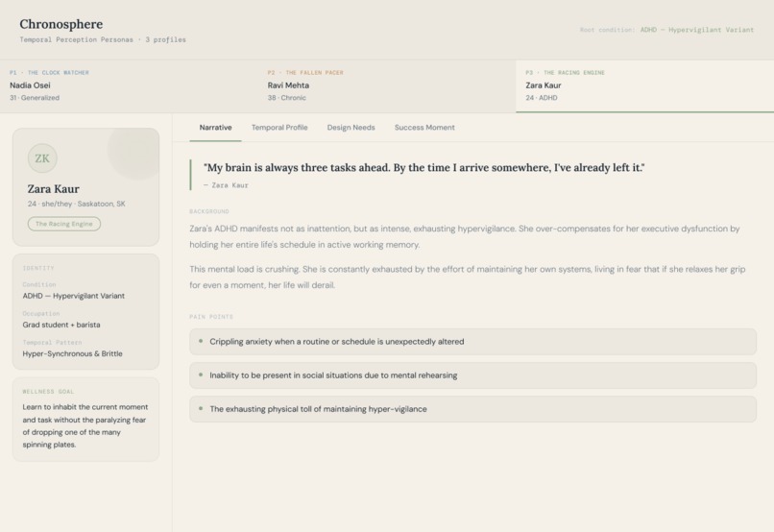Click the '31 · Generalized' subtitle
The height and width of the screenshot is (532, 774).
pyautogui.click(x=35, y=98)
